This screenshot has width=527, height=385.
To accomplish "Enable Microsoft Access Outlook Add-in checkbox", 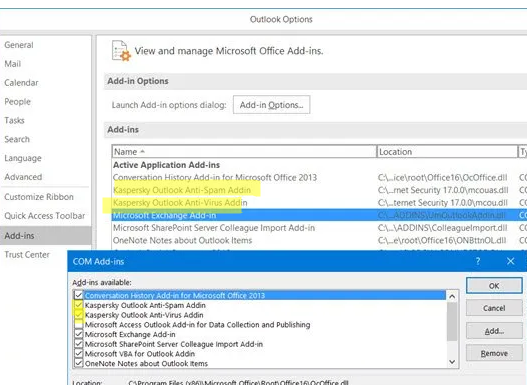I will point(78,325).
